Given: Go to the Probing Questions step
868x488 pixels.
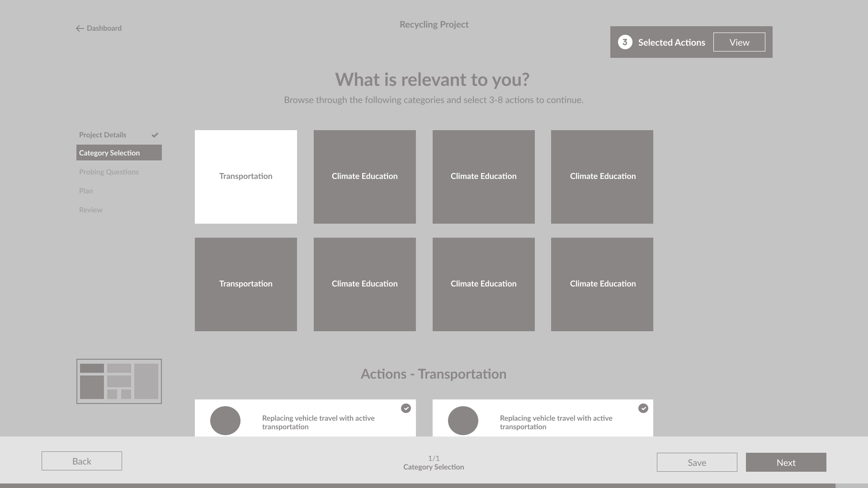Looking at the screenshot, I should pos(109,172).
